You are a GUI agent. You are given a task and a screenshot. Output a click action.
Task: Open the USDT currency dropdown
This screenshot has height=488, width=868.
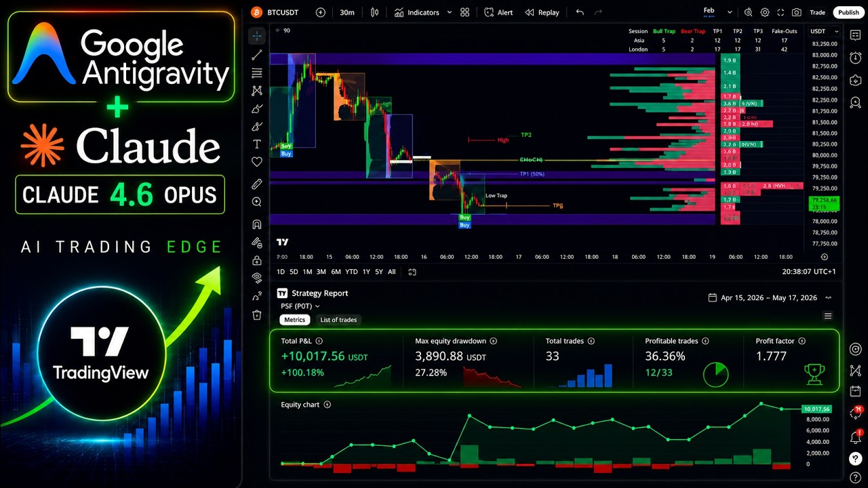[825, 31]
